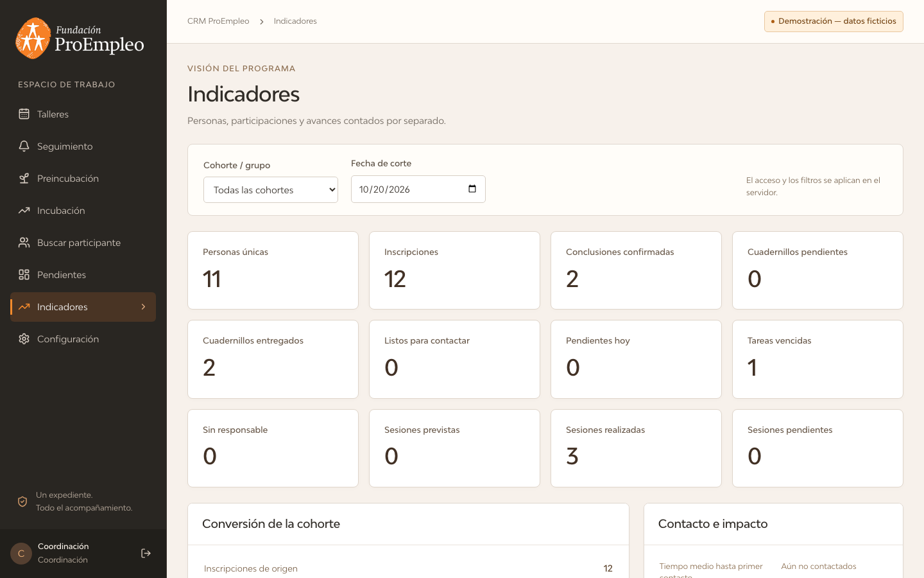
Task: Click the CRM ProEmpleo breadcrumb link
Action: click(x=218, y=21)
